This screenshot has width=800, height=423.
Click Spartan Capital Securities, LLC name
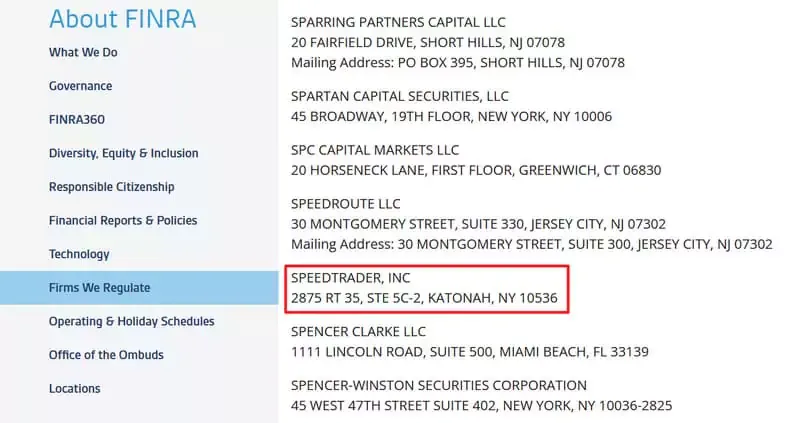click(399, 96)
